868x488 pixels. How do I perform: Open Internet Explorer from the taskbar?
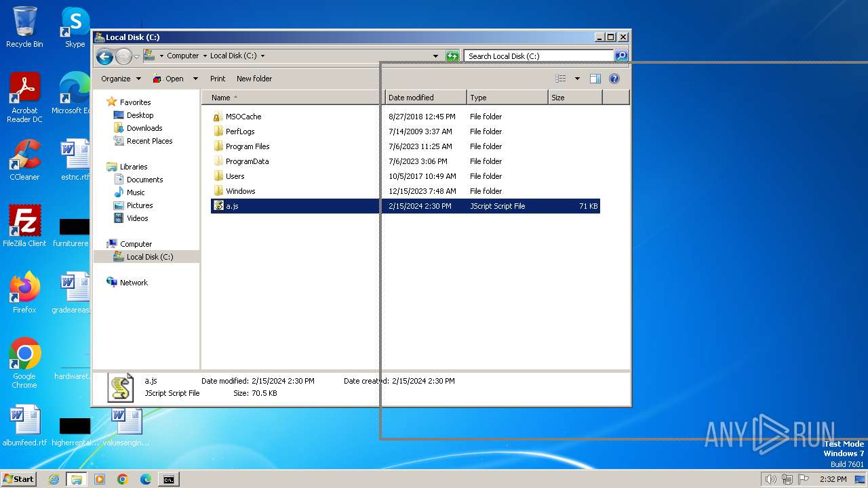click(54, 479)
